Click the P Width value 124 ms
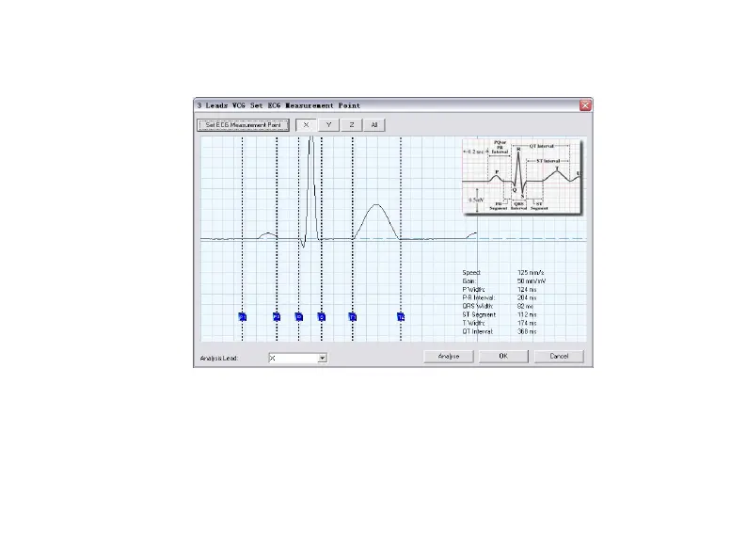The image size is (747, 560). [x=527, y=289]
